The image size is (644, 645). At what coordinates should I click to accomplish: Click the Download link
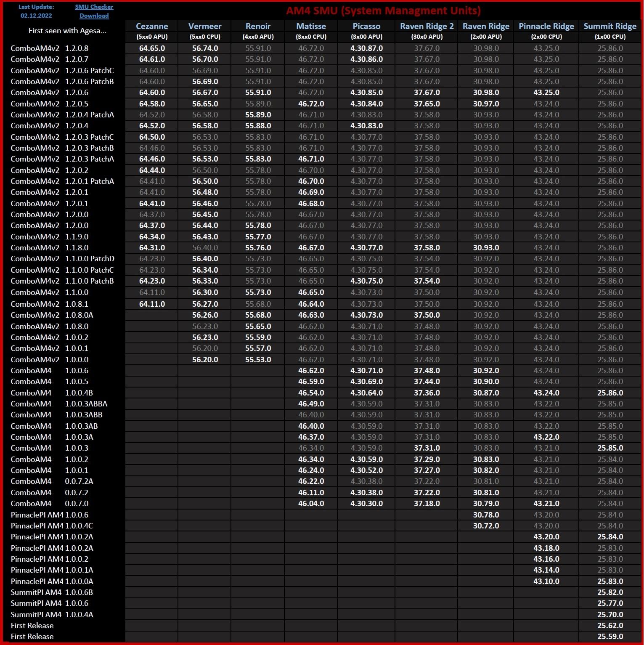(x=94, y=16)
